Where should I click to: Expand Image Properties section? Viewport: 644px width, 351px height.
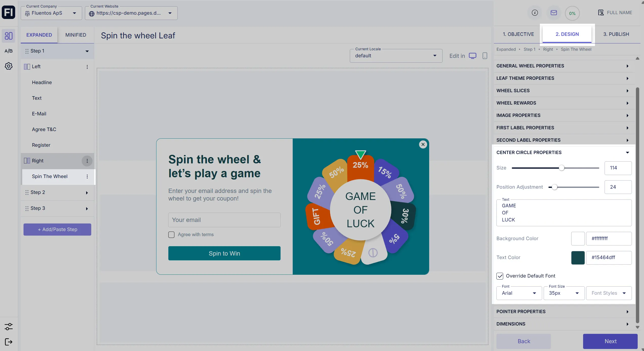click(x=564, y=115)
